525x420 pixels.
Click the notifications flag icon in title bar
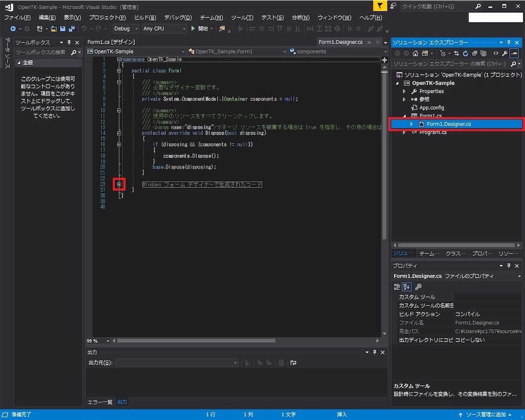[x=380, y=6]
